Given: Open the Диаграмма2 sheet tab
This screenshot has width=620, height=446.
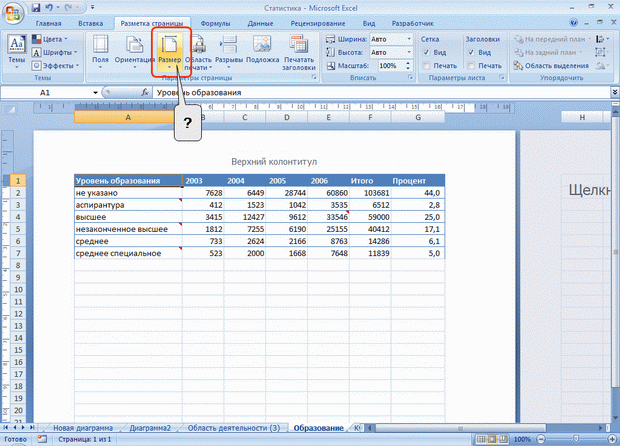Looking at the screenshot, I should point(150,428).
